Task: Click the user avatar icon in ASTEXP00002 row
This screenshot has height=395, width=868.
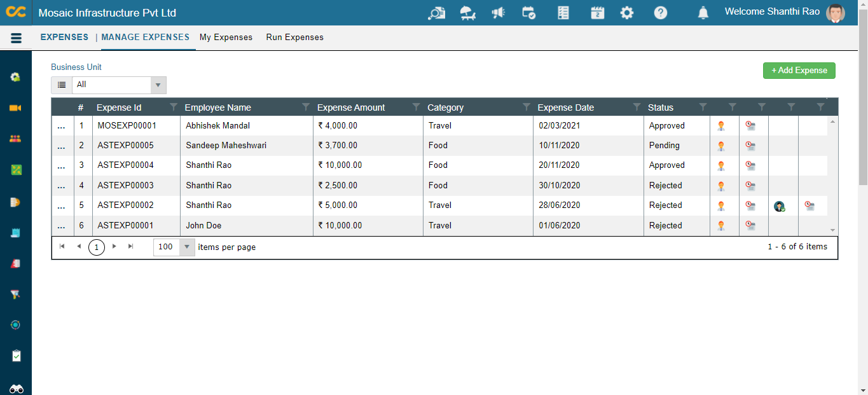Action: (779, 206)
